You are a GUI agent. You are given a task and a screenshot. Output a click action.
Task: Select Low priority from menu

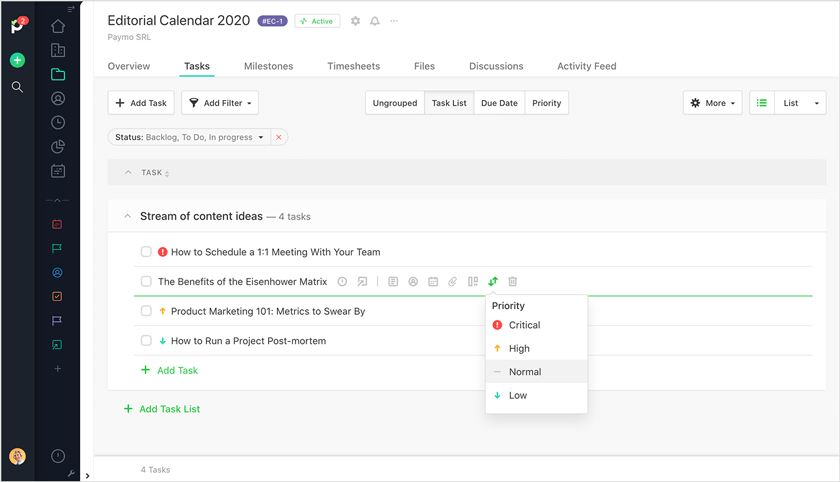click(x=536, y=395)
